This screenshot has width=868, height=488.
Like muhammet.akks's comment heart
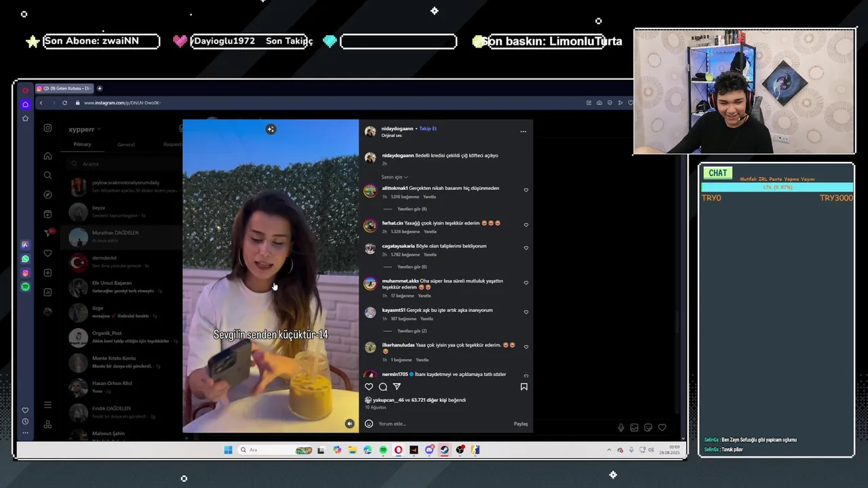point(526,283)
